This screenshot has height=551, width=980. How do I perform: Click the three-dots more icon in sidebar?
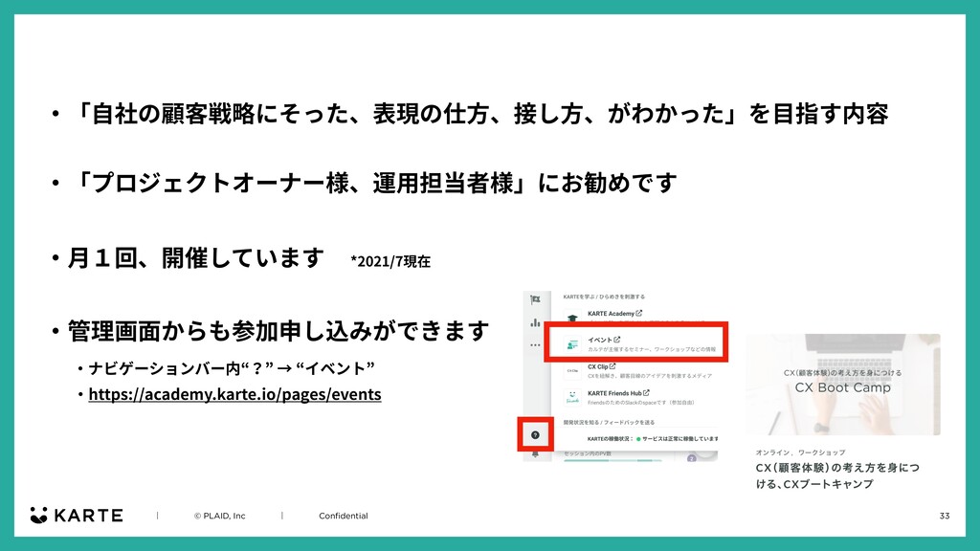click(x=535, y=344)
